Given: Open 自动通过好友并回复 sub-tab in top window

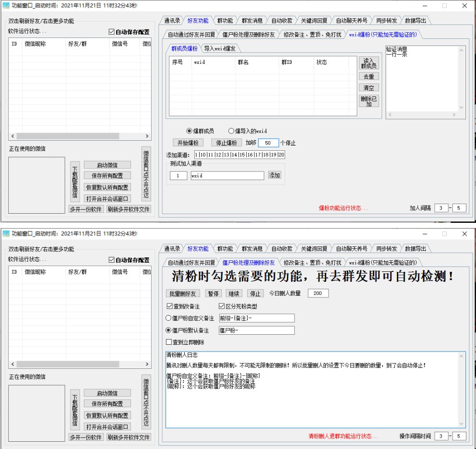Looking at the screenshot, I should click(191, 34).
